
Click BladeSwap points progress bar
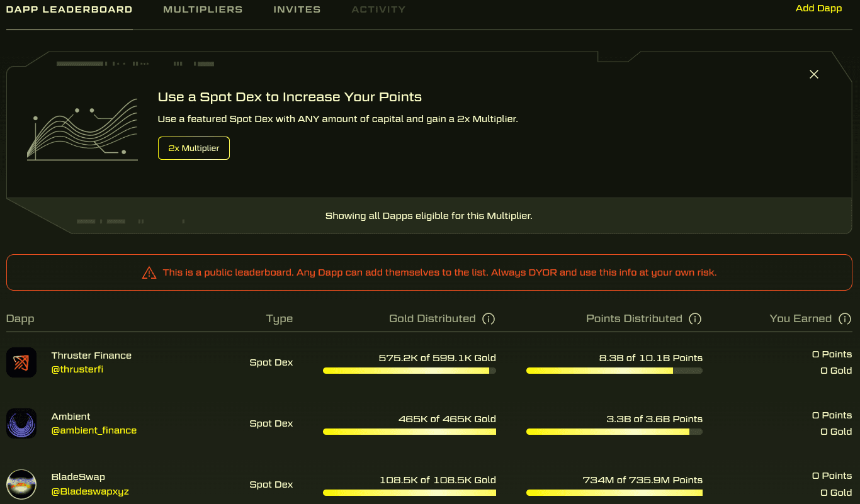tap(614, 493)
